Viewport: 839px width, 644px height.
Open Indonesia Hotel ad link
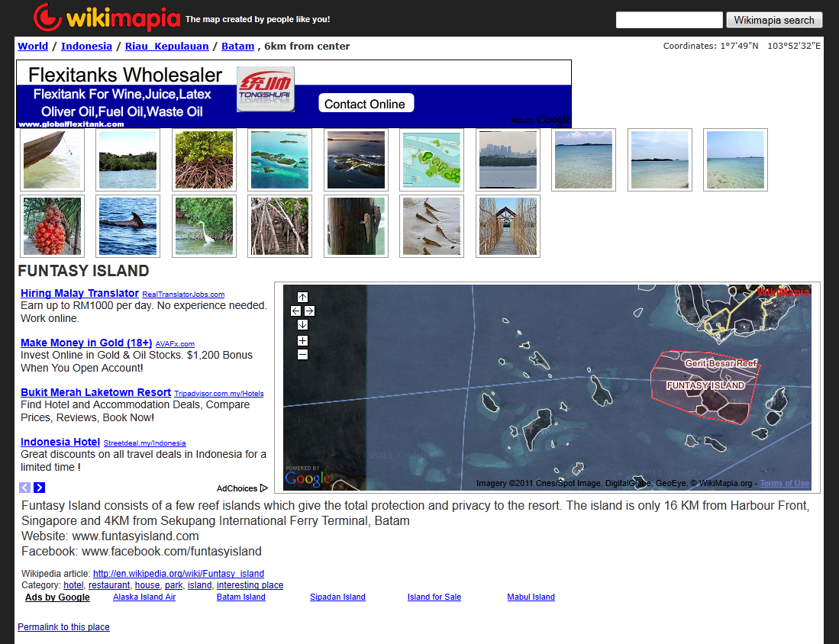coord(60,442)
